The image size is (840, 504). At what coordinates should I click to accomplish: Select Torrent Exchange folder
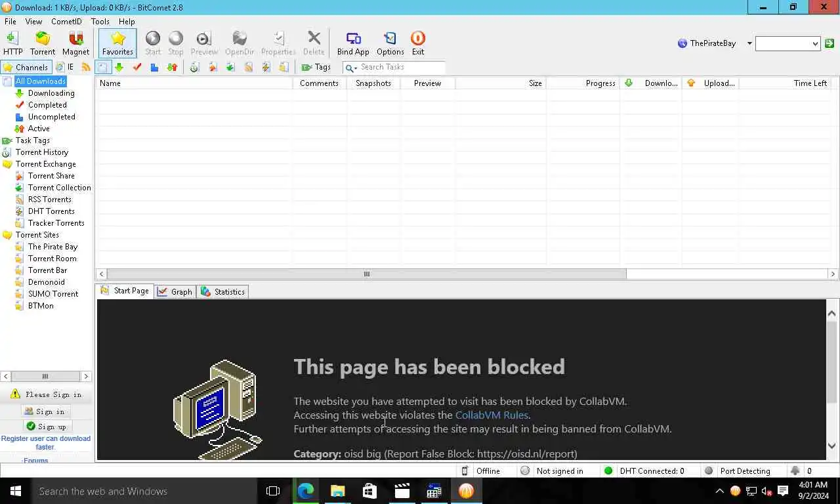(x=46, y=164)
